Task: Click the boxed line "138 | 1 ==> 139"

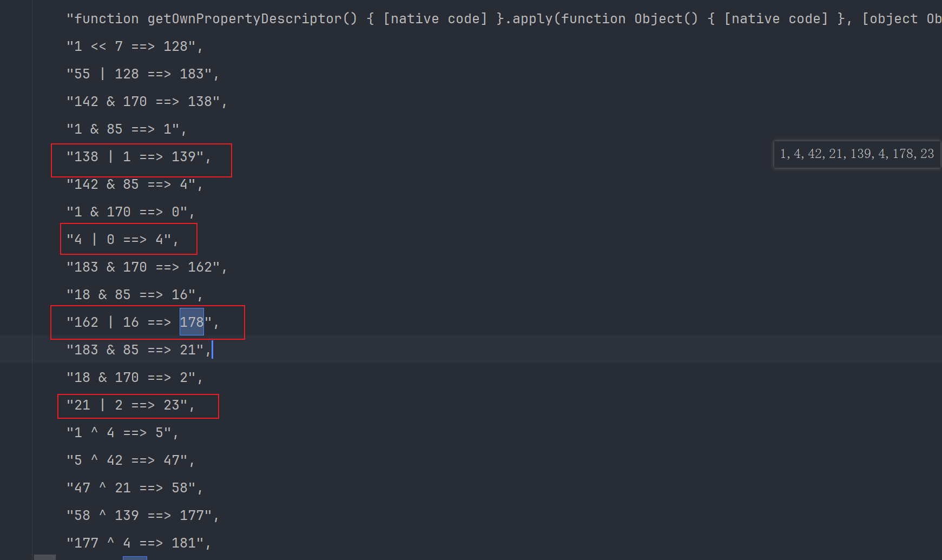Action: click(x=138, y=157)
